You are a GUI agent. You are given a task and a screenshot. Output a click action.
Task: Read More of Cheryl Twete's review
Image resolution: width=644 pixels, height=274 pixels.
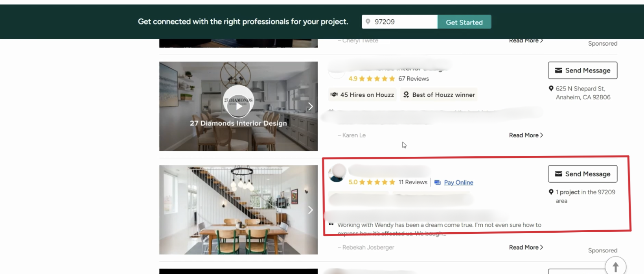pyautogui.click(x=526, y=41)
